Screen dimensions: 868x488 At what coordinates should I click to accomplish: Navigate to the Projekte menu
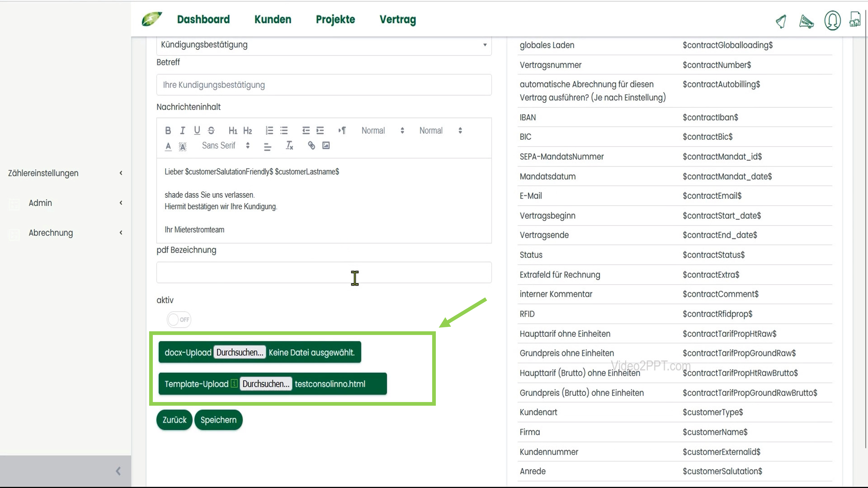pos(335,19)
